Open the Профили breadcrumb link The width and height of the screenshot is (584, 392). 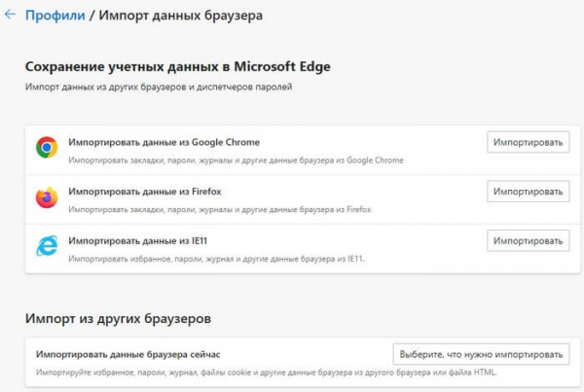tap(55, 16)
